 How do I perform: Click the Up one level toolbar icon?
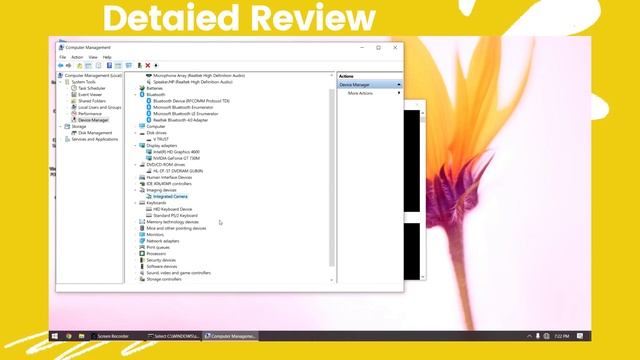pyautogui.click(x=80, y=65)
